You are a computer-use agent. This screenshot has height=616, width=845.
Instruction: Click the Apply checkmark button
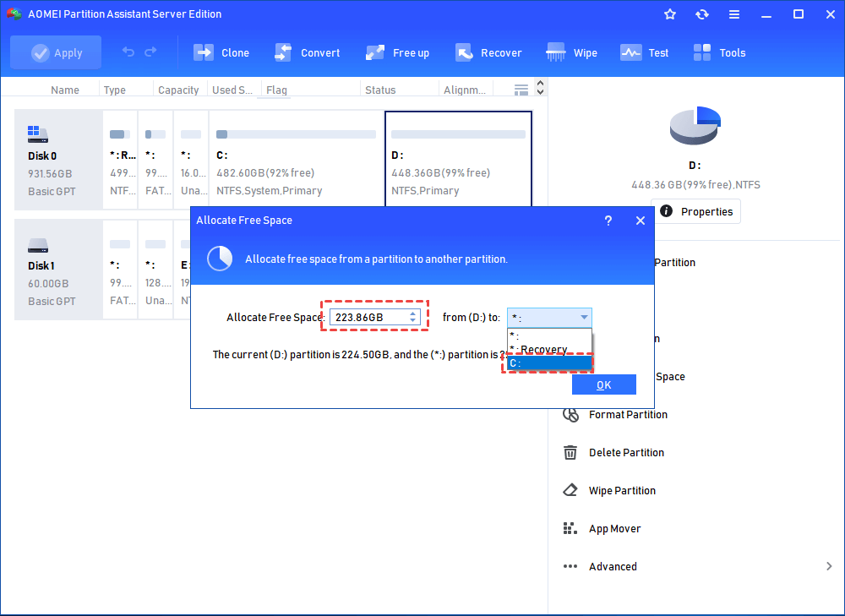pos(56,52)
